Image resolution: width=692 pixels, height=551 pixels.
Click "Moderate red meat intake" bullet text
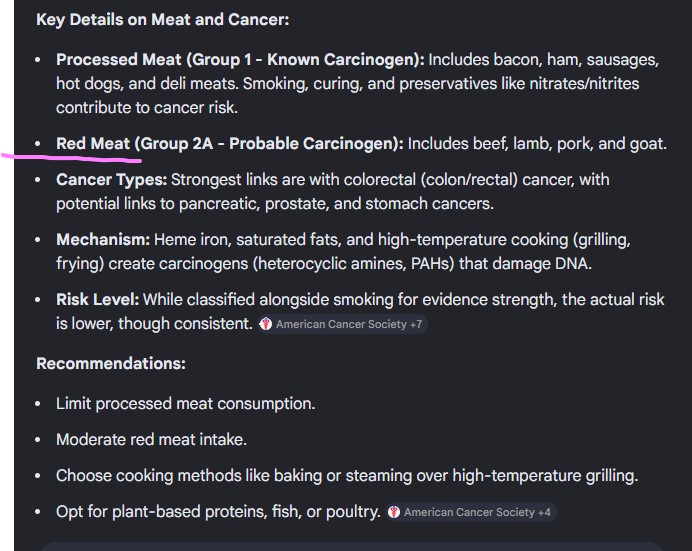click(x=151, y=440)
